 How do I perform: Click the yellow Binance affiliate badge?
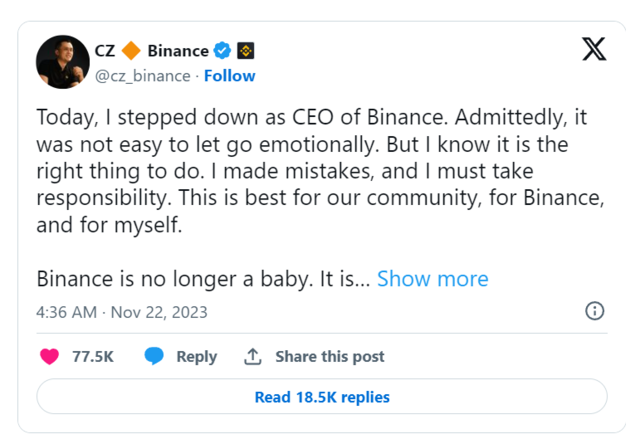(245, 51)
